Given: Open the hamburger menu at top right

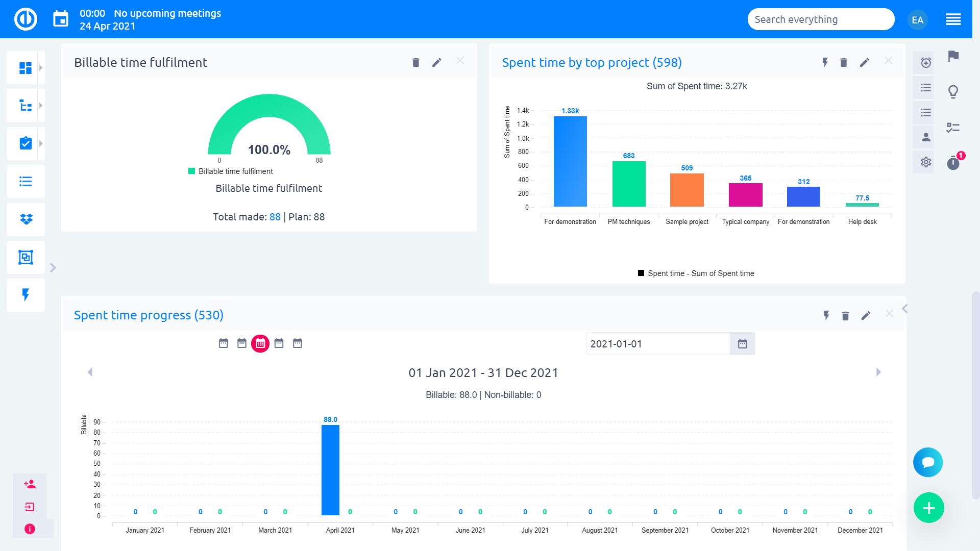Looking at the screenshot, I should (x=952, y=19).
